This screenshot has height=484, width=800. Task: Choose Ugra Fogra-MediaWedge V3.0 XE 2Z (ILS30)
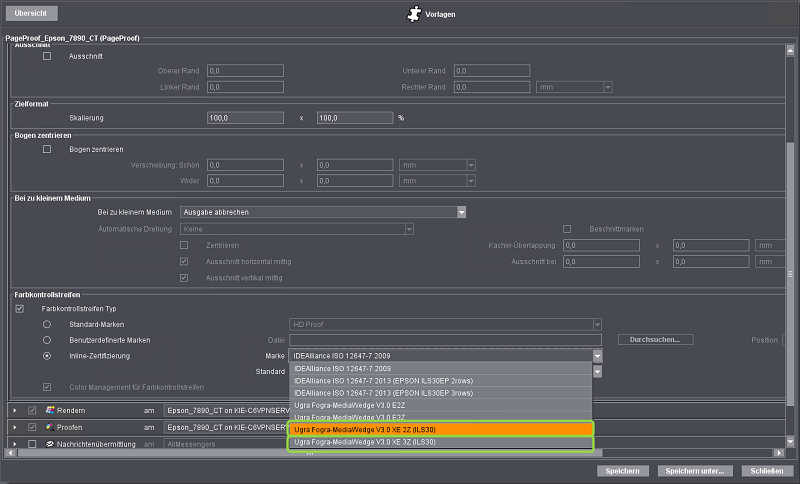(441, 429)
